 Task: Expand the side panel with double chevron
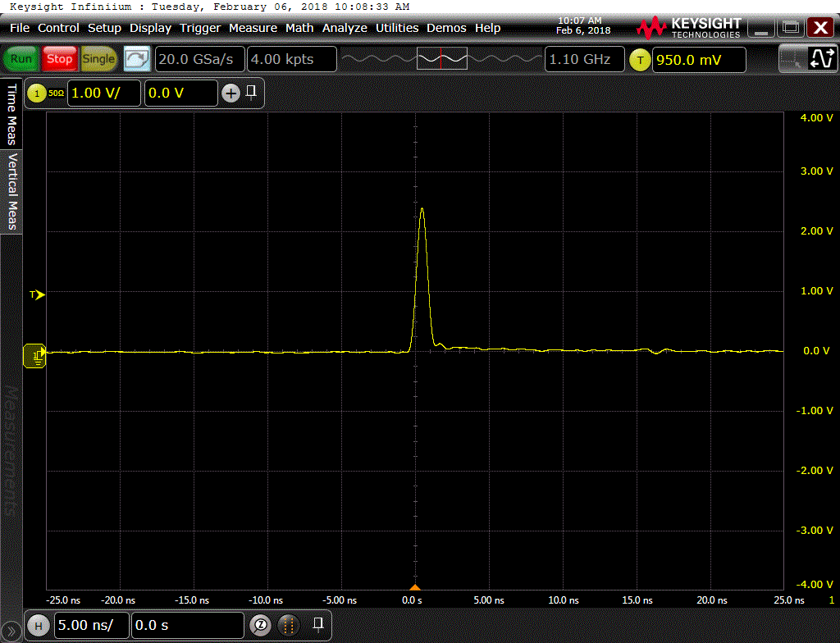tap(11, 632)
